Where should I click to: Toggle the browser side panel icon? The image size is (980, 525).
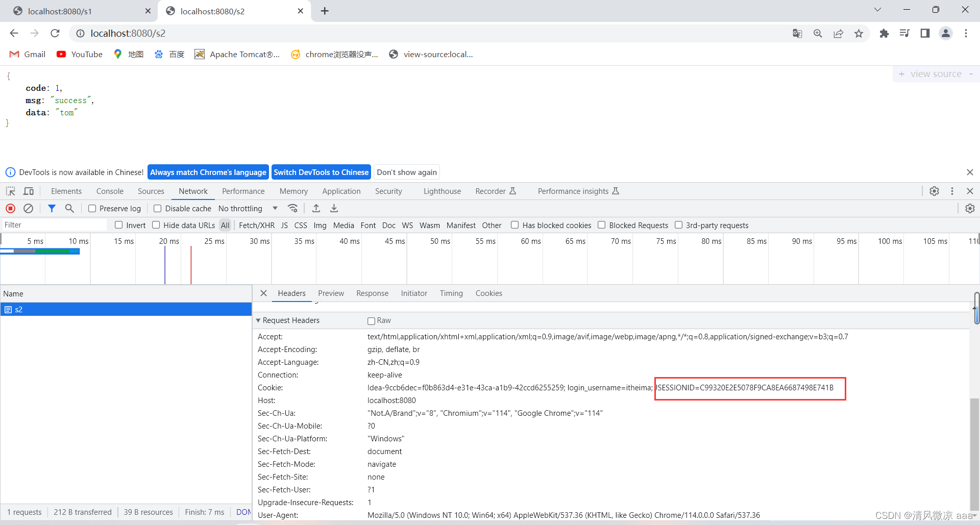pos(925,33)
